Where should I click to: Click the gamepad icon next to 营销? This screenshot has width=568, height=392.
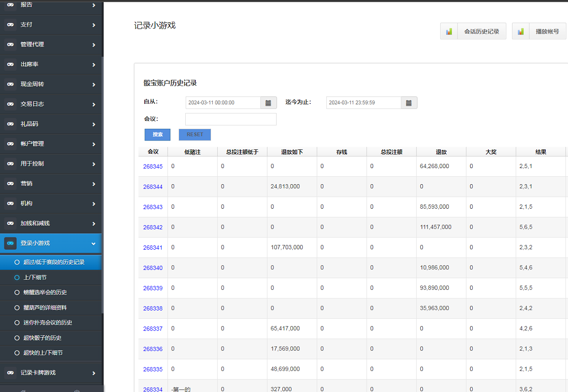click(x=10, y=184)
